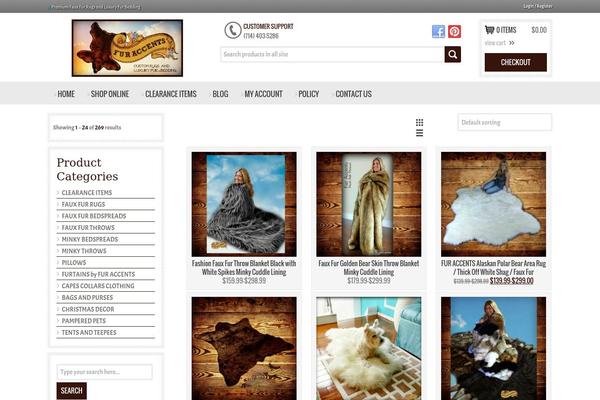
Task: Open white sheepskin with dog thumbnail
Action: (369, 348)
